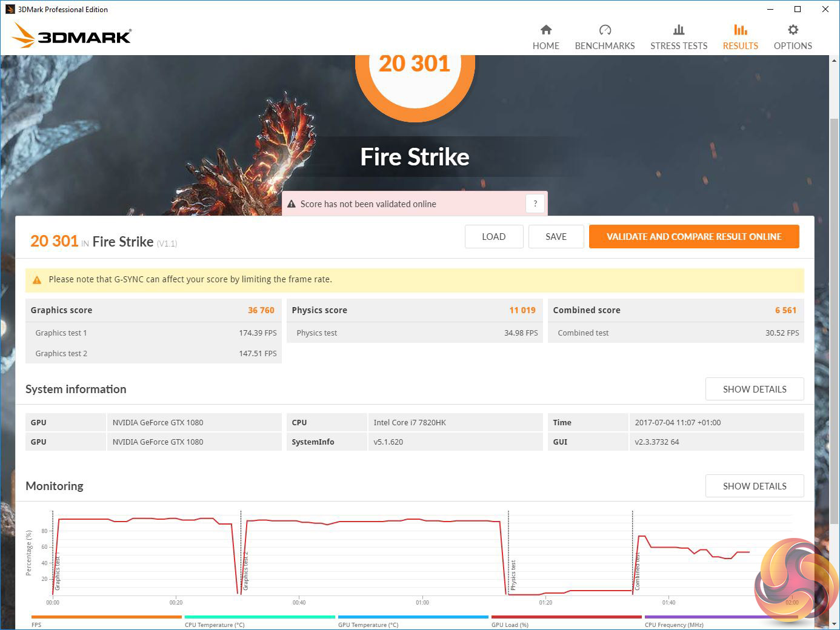Click the LOAD button
Screen dimensions: 840x630
pyautogui.click(x=494, y=237)
